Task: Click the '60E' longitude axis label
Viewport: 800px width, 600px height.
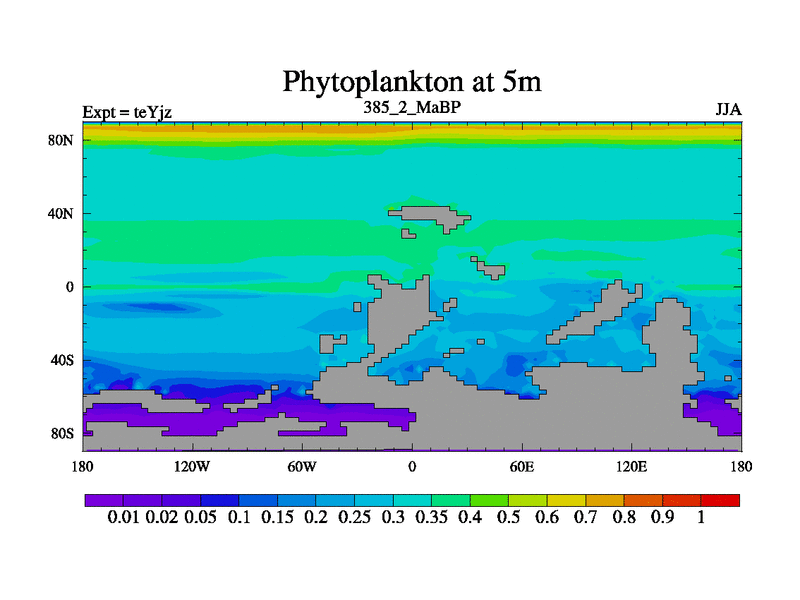Action: tap(521, 467)
